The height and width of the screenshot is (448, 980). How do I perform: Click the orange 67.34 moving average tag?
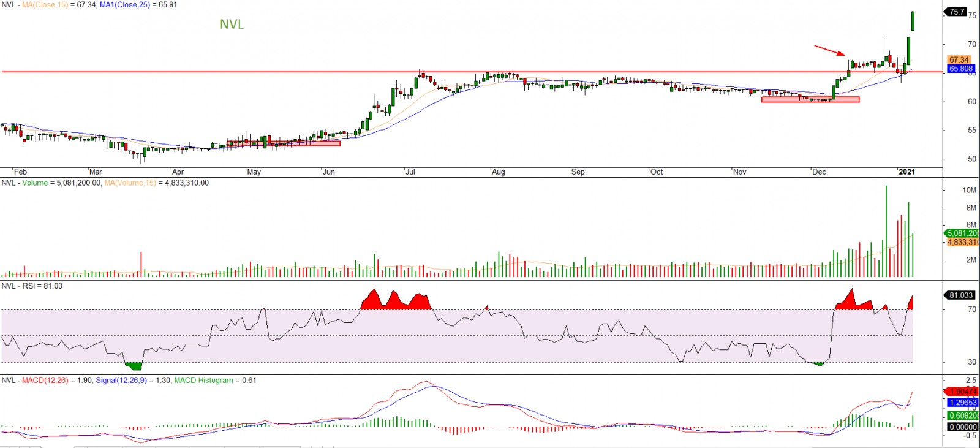(960, 60)
